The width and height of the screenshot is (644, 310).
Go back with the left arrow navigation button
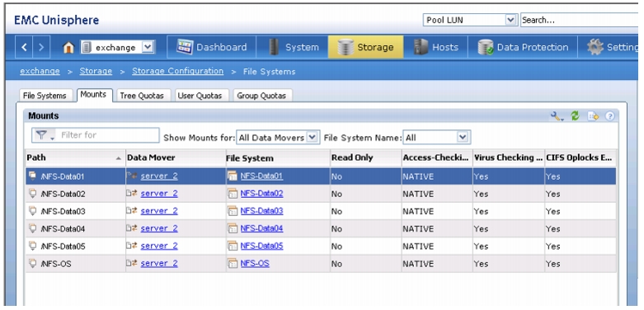(x=24, y=48)
